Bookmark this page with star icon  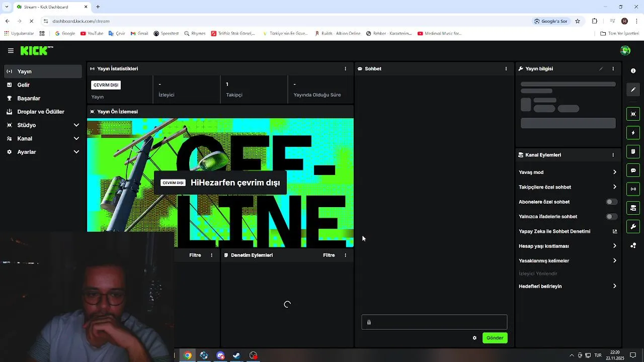point(578,21)
